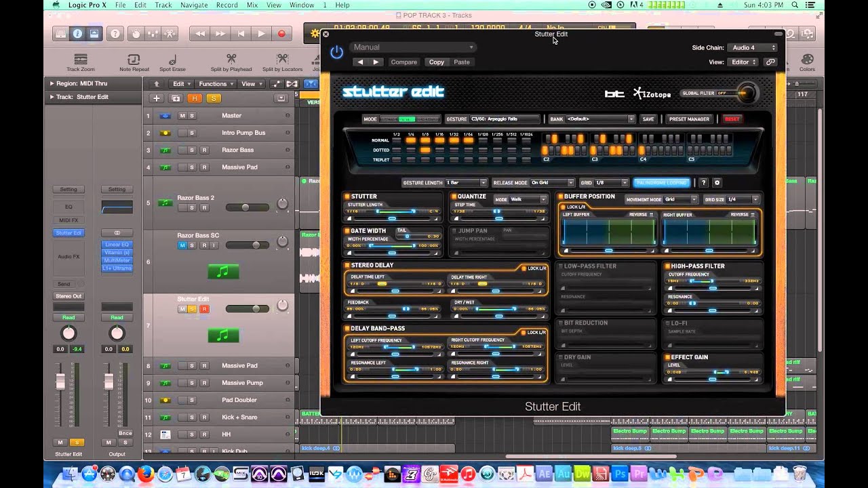The image size is (868, 488).
Task: Open the Smart Controls dial button
Action: 136,33
